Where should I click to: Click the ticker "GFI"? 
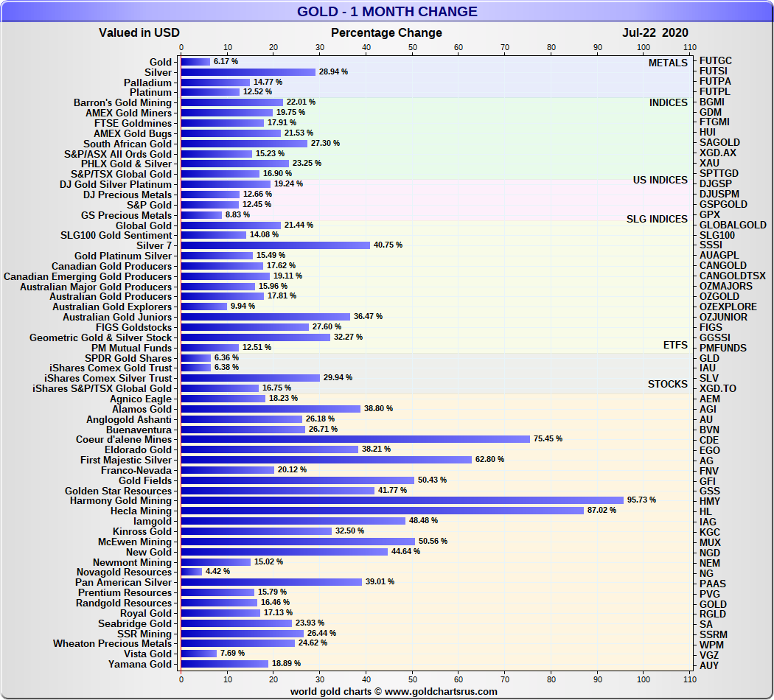click(x=708, y=481)
